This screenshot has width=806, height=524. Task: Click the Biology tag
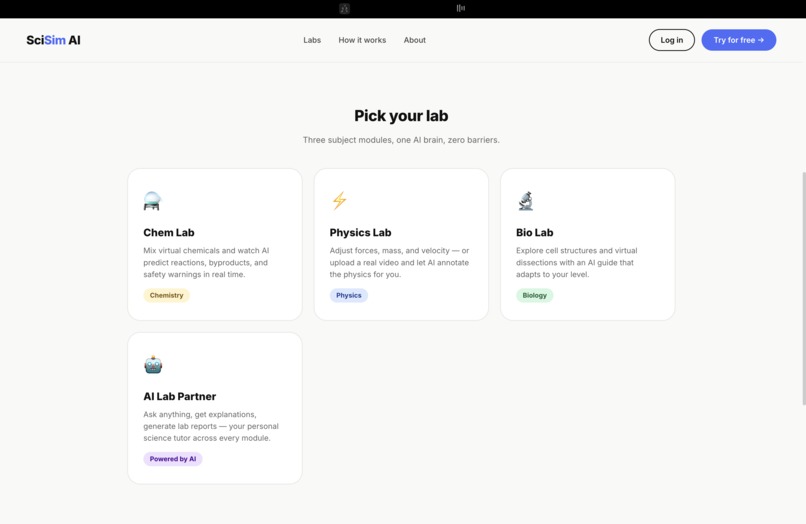click(535, 295)
